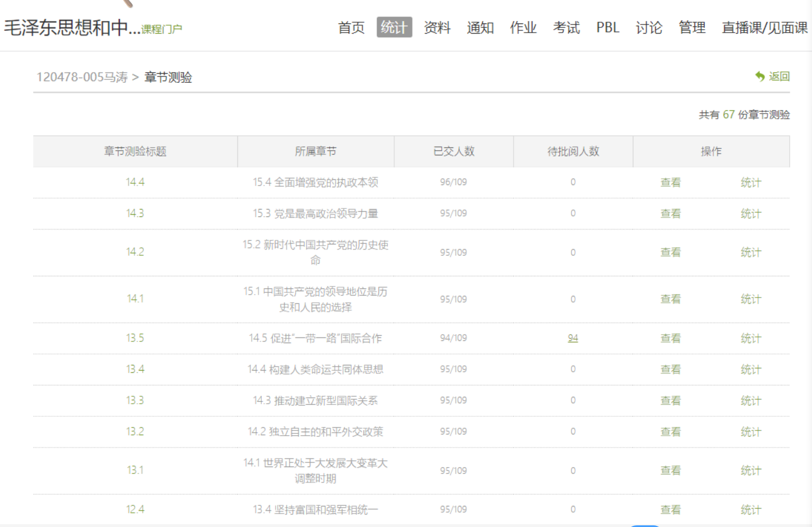This screenshot has width=812, height=527.
Task: Click the 课程门户 course portal link
Action: [x=161, y=29]
